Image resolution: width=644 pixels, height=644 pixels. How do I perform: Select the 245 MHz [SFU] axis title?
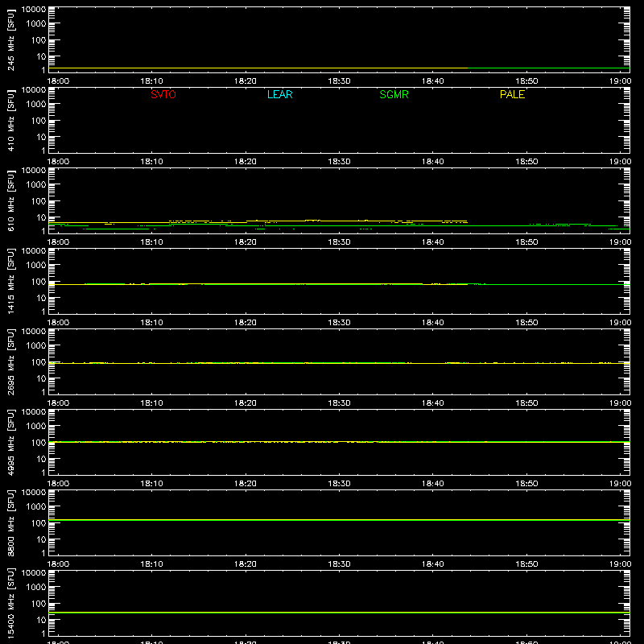click(x=11, y=39)
